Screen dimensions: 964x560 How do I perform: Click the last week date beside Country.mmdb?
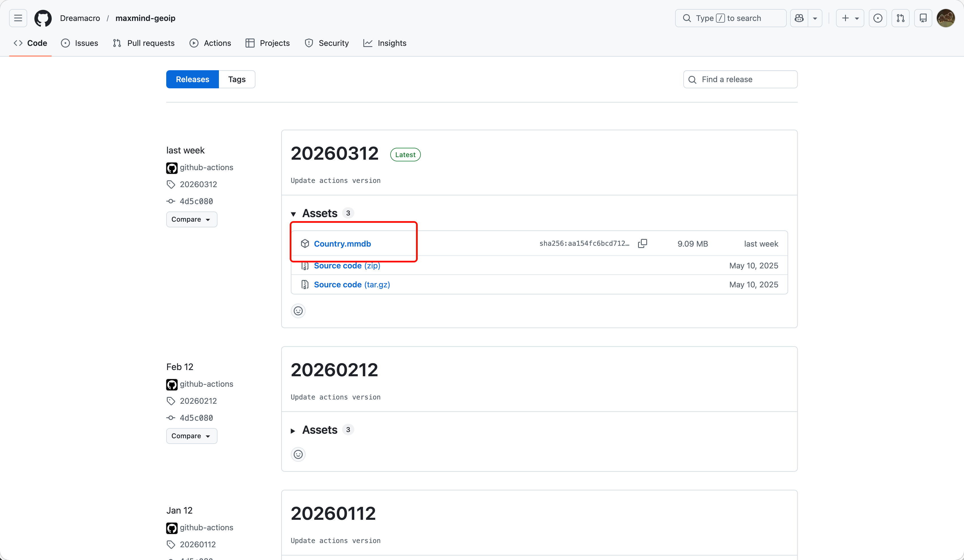(761, 244)
